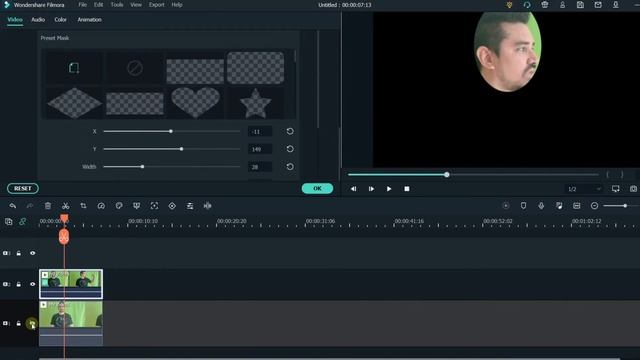Screen dimensions: 640x360
Task: Reset the X value with circular arrow
Action: pos(290,131)
